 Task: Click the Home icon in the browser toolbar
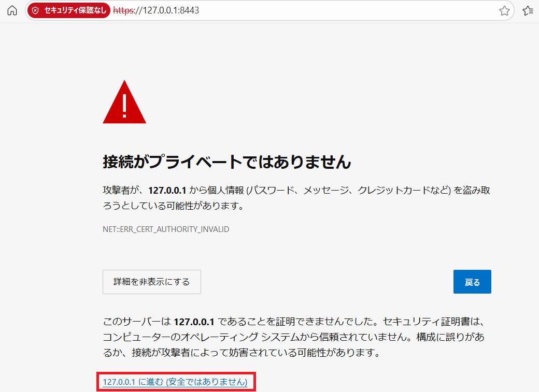pyautogui.click(x=12, y=10)
